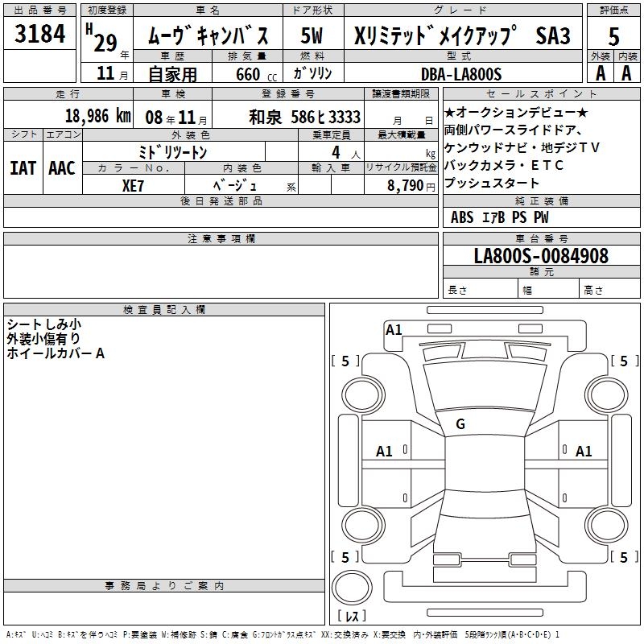Click the 後日発送部品 header

click(221, 200)
